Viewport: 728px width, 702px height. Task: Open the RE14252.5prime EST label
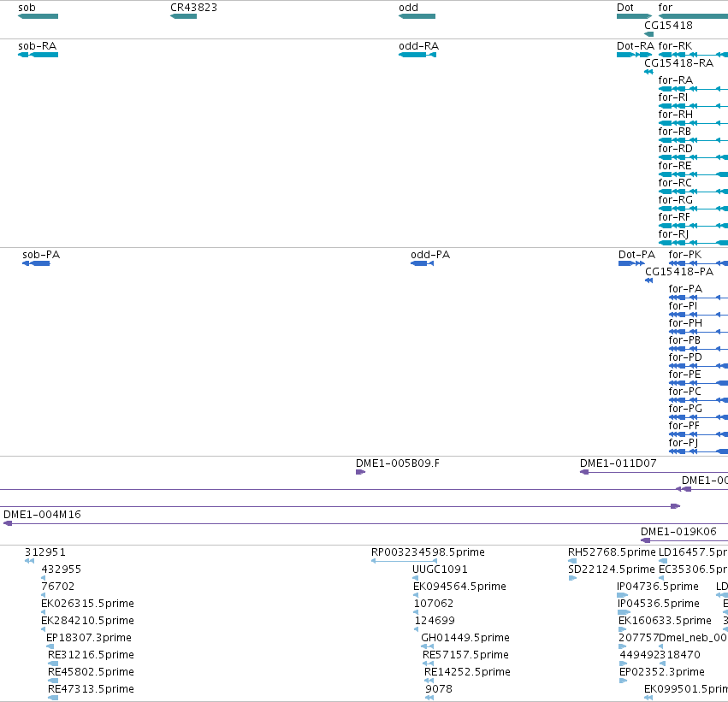point(468,672)
